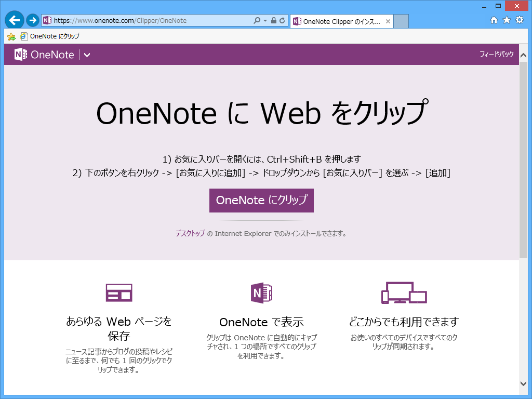Open a new browser tab
Viewport: 532px width, 399px height.
400,21
